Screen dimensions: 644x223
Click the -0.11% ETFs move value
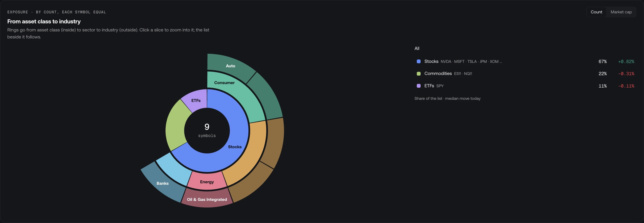point(626,86)
